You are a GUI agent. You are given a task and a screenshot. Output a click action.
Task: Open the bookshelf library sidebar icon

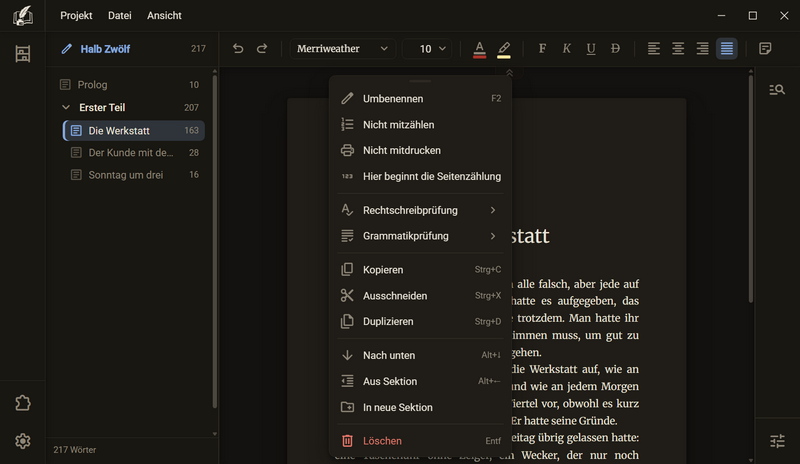point(22,54)
